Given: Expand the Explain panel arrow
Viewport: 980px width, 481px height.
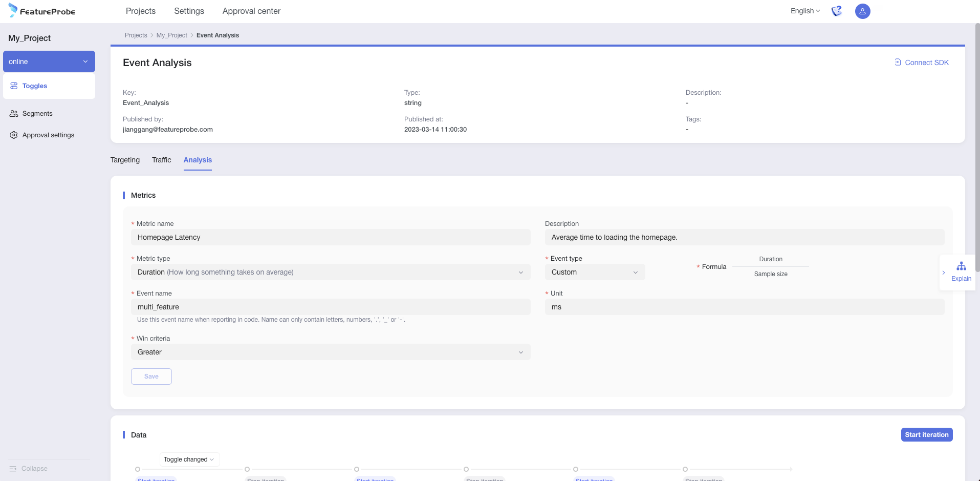Looking at the screenshot, I should [x=944, y=273].
